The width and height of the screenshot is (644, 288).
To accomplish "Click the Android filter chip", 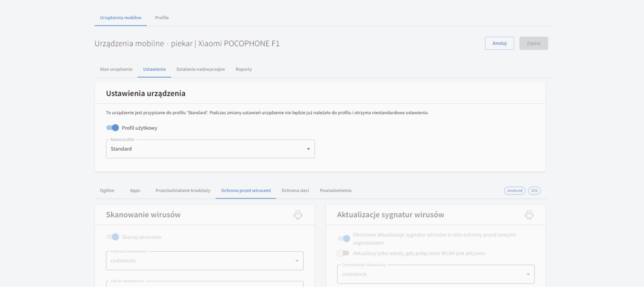I will pyautogui.click(x=515, y=190).
